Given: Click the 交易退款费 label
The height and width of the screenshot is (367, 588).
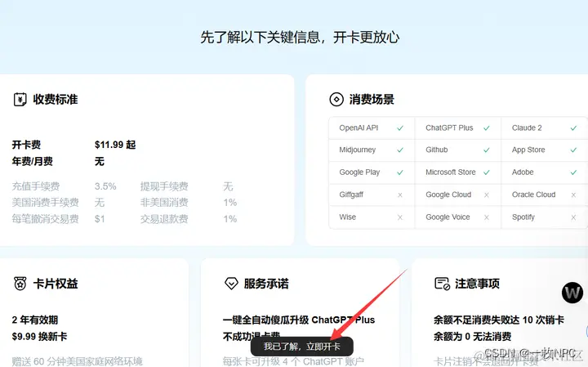Looking at the screenshot, I should (164, 219).
